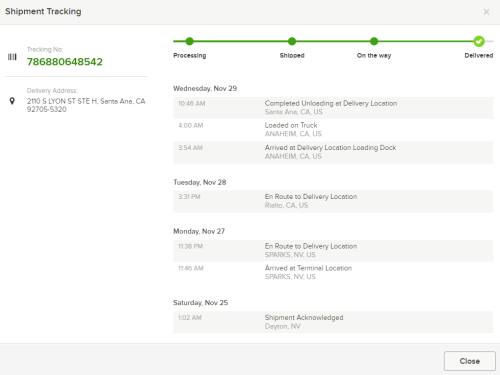Click the barcode icon beside the tracking number
Image resolution: width=500 pixels, height=375 pixels.
12,57
